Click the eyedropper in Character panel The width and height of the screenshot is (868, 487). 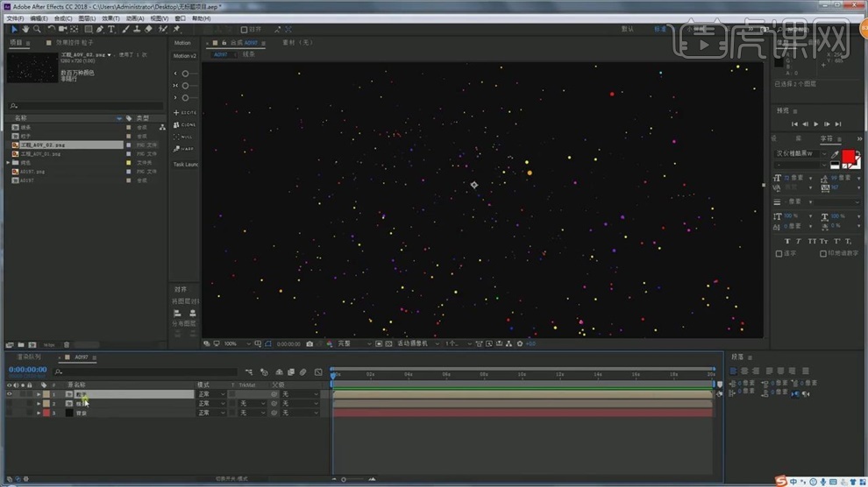(x=835, y=155)
